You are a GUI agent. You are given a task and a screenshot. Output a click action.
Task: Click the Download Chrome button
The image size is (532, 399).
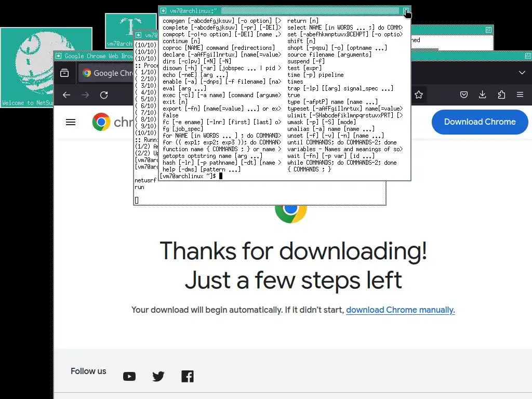tap(480, 122)
